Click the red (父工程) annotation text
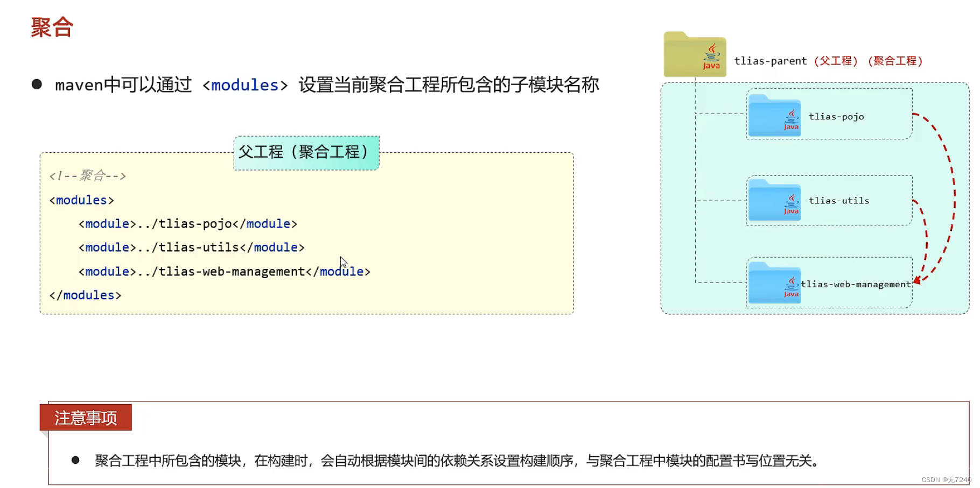The image size is (980, 488). click(x=836, y=61)
